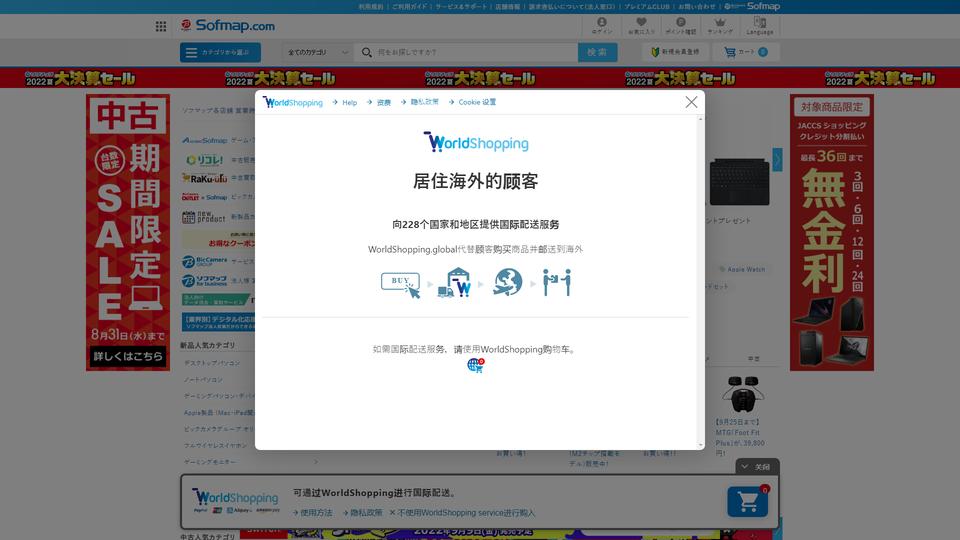Open the カート shopping cart button
Viewport: 960px width, 540px height.
pos(746,52)
